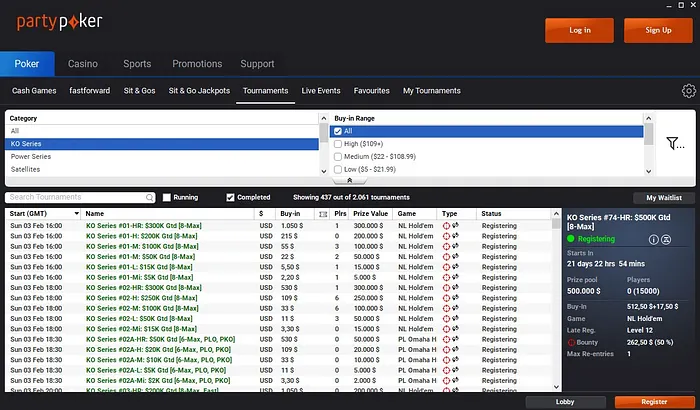The height and width of the screenshot is (410, 700).
Task: Open the Support tab
Action: [x=257, y=64]
